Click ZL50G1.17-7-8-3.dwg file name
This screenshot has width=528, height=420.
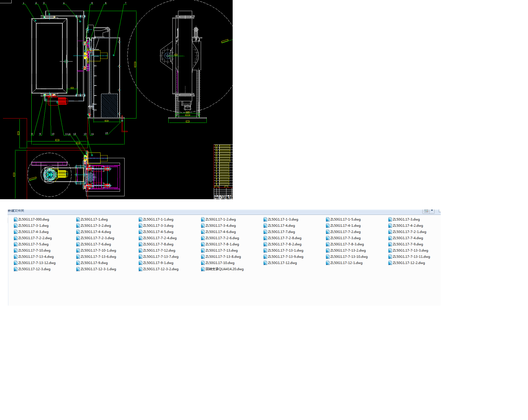[347, 244]
